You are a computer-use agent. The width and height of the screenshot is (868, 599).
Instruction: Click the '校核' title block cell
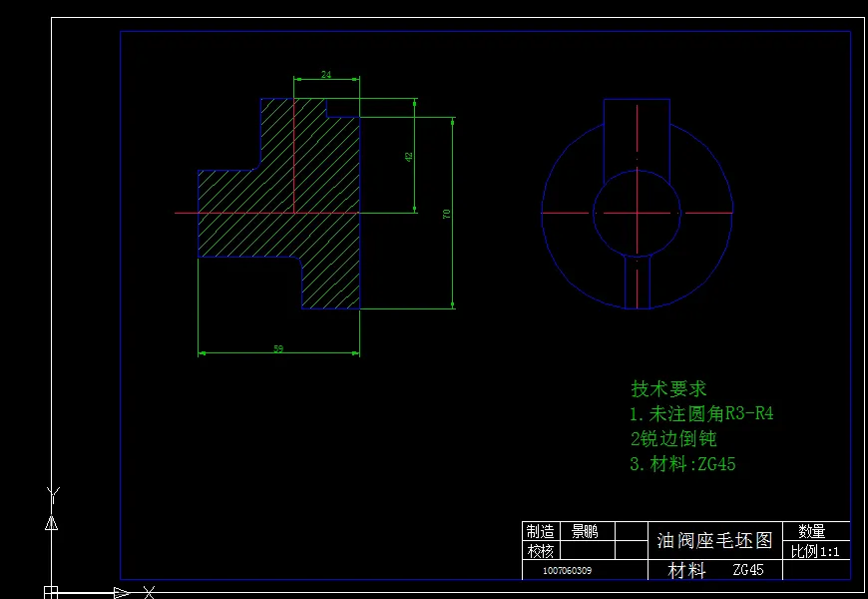click(541, 551)
